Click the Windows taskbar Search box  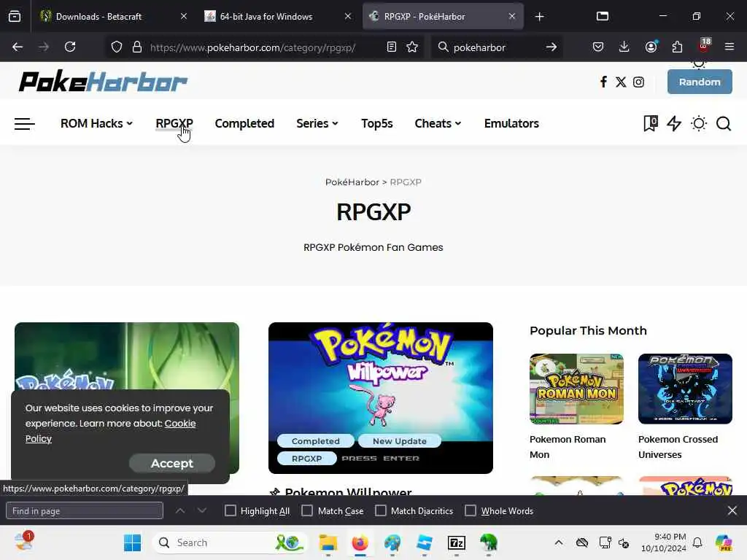coord(230,542)
